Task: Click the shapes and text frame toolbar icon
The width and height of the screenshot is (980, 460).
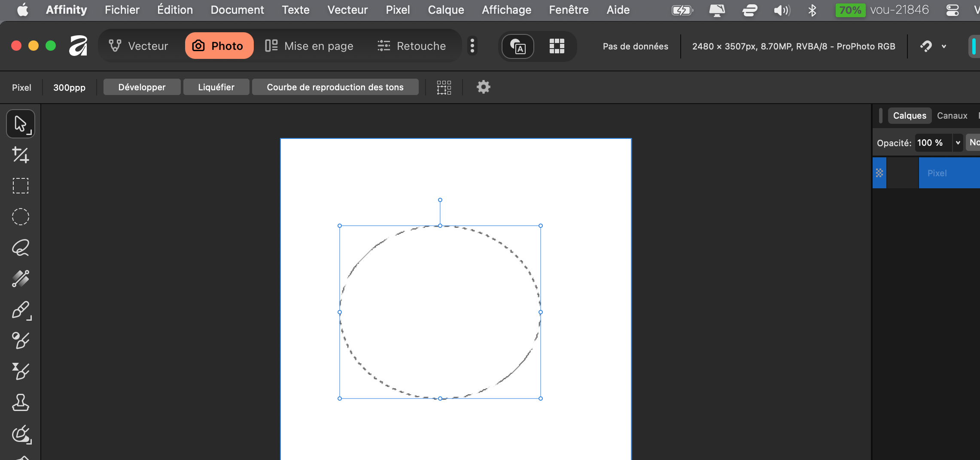Action: (518, 46)
